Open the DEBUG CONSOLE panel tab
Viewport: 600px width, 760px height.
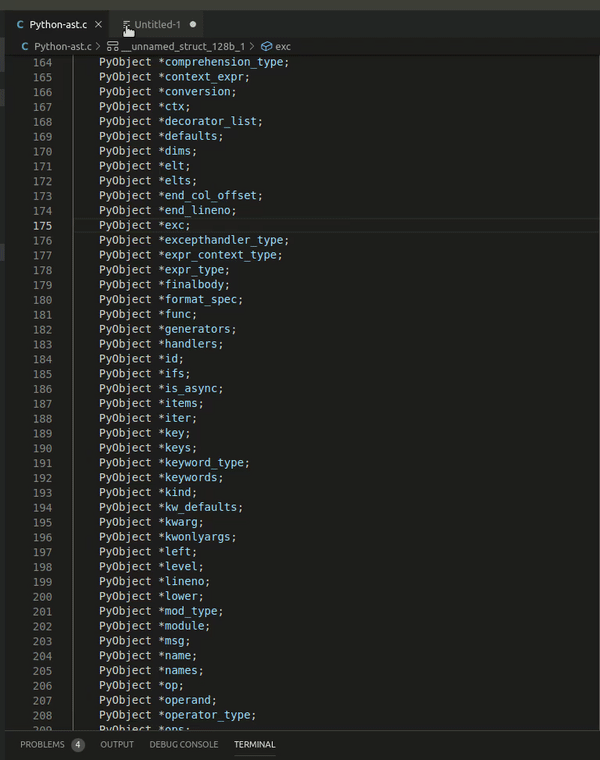click(184, 744)
